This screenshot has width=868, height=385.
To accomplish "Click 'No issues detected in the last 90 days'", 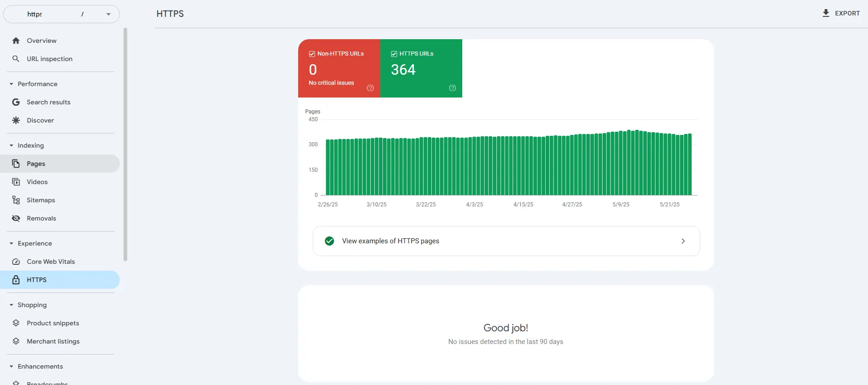I will click(x=506, y=342).
